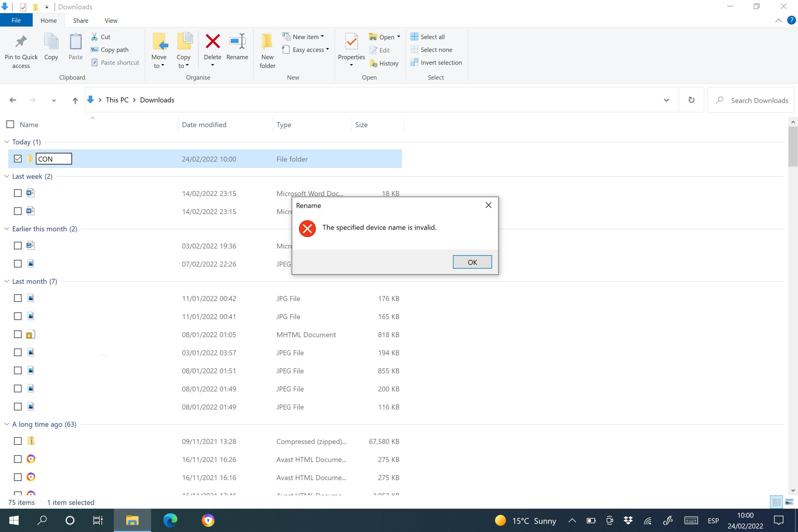Open Task View on the taskbar
The height and width of the screenshot is (532, 798).
pos(98,520)
